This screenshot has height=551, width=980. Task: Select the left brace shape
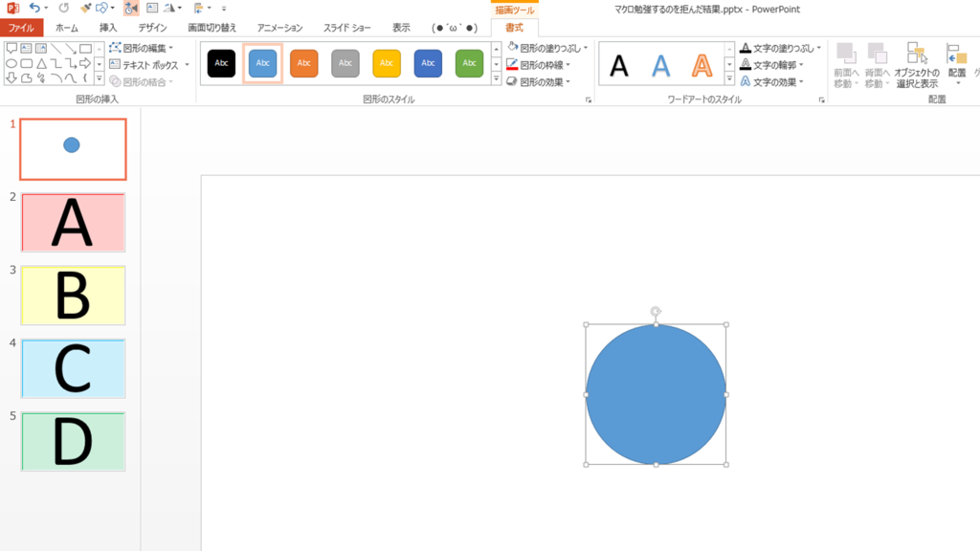pos(85,78)
